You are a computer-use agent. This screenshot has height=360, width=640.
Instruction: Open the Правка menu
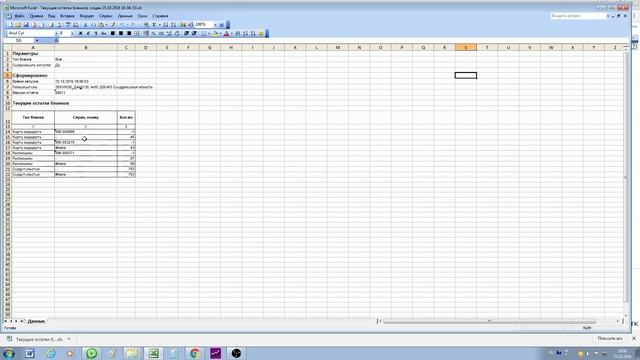pos(36,16)
